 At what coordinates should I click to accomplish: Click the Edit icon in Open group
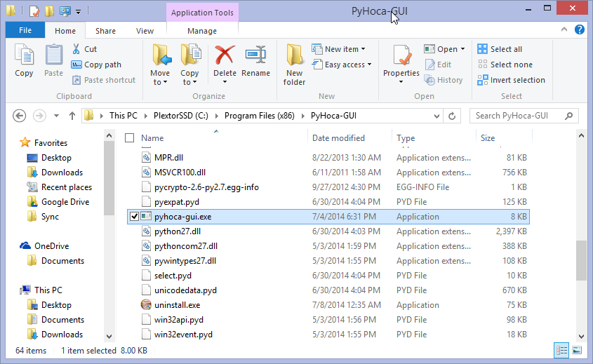pos(430,65)
